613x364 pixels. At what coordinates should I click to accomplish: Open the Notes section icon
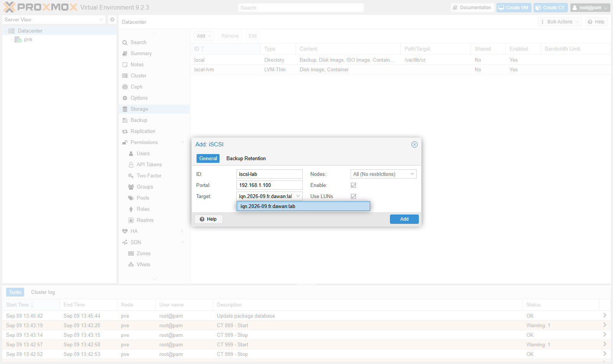pyautogui.click(x=125, y=65)
